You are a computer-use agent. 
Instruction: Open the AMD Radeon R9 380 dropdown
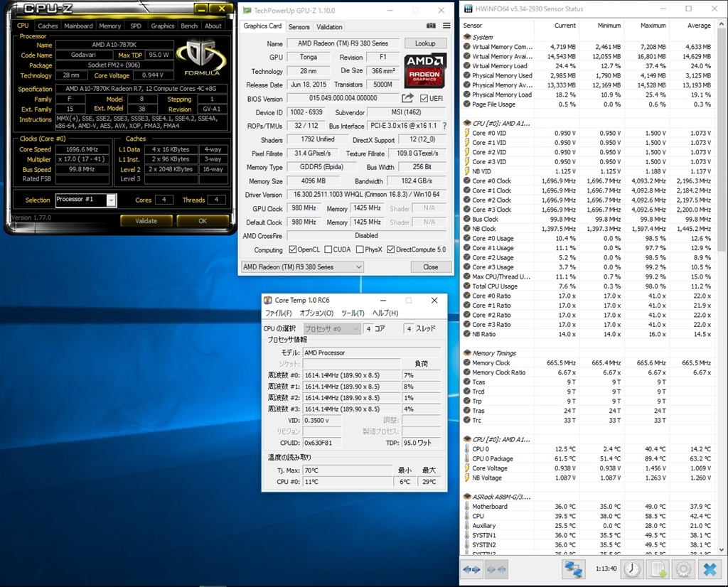point(302,267)
